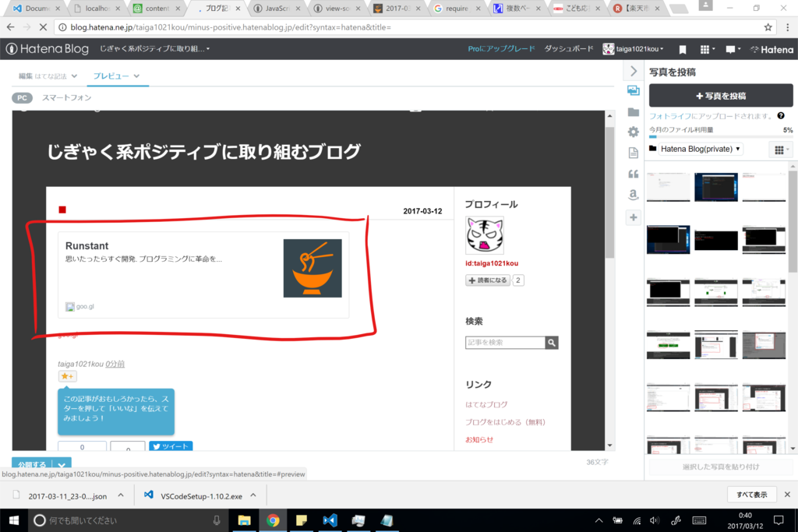Viewport: 798px width, 532px height.
Task: Open the thumbnail view mode dropdown
Action: 781,150
